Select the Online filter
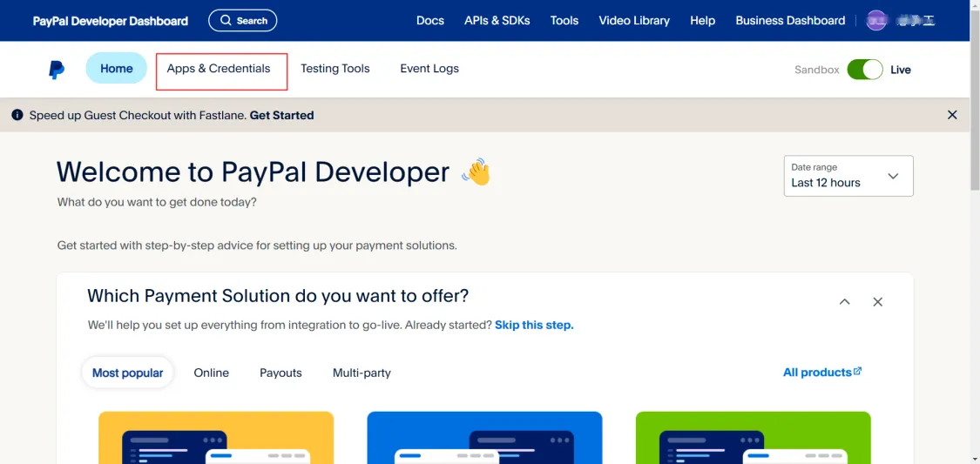The height and width of the screenshot is (464, 980). pos(212,373)
